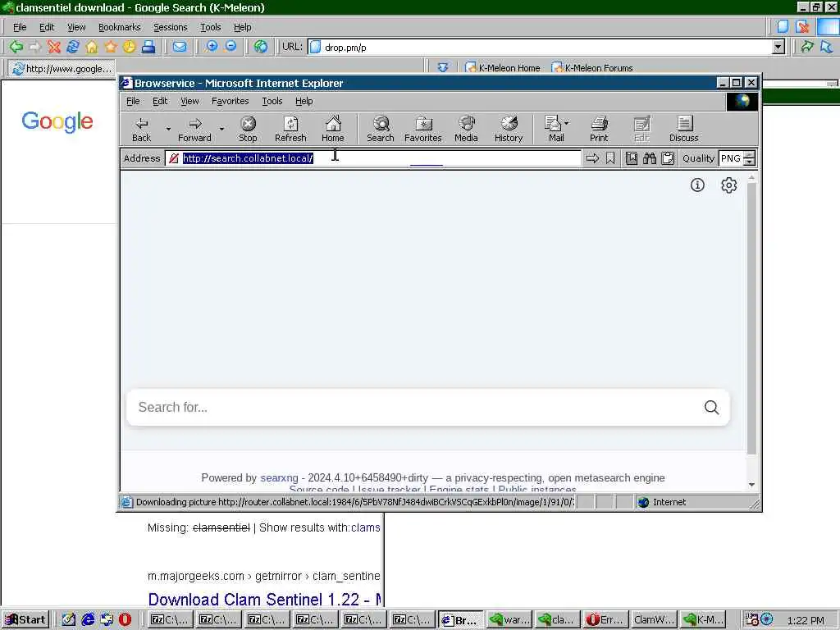Expand K-Meleon URL bar dropdown
840x630 pixels.
coord(778,47)
